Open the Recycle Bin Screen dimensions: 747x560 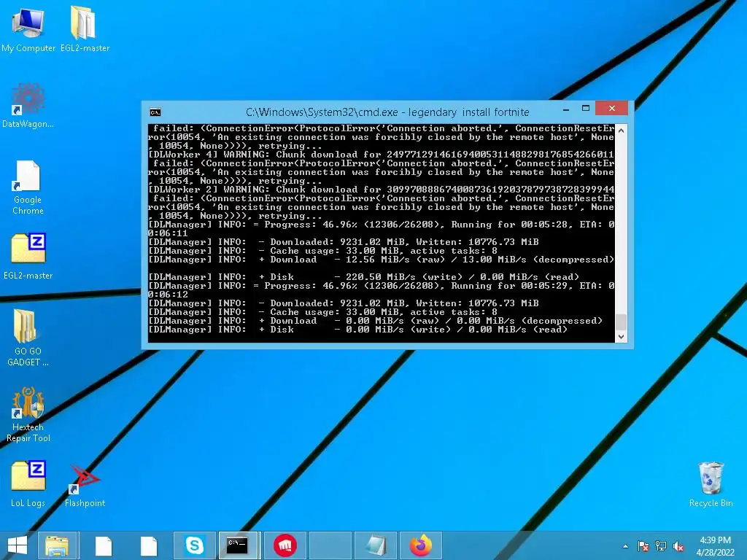711,484
